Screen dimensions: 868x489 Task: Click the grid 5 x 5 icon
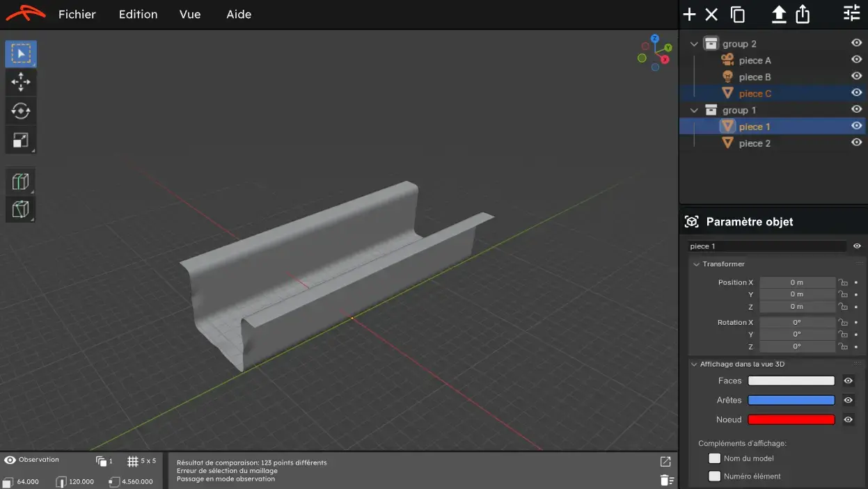(x=133, y=461)
